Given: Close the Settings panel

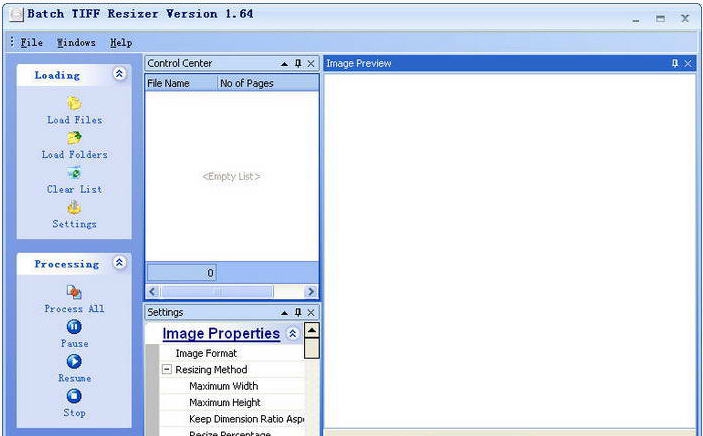Looking at the screenshot, I should tap(311, 313).
